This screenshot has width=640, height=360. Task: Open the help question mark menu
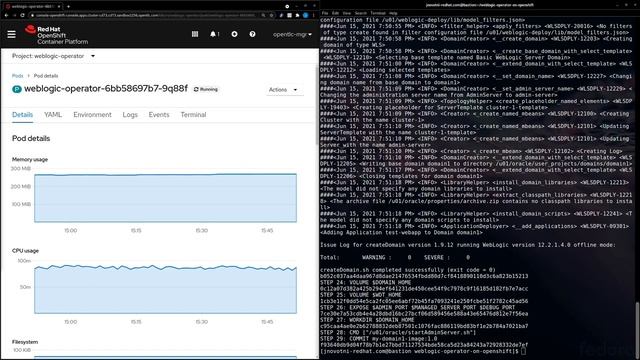252,34
